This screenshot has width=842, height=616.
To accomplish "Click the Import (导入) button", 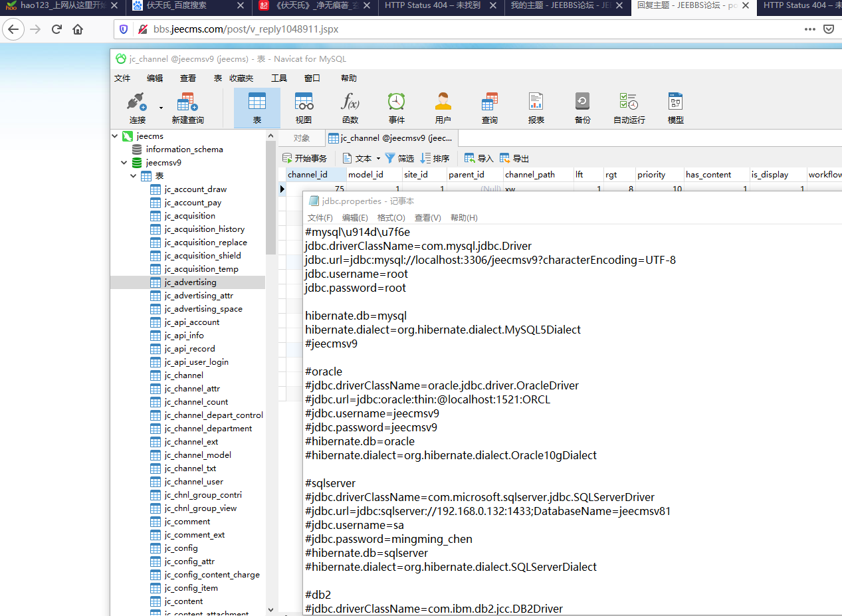I will pos(479,158).
